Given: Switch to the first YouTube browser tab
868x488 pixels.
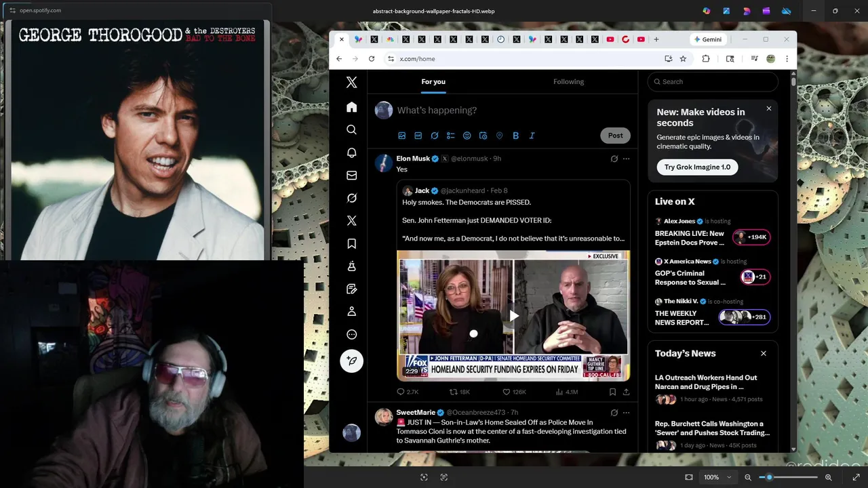Looking at the screenshot, I should pos(610,39).
